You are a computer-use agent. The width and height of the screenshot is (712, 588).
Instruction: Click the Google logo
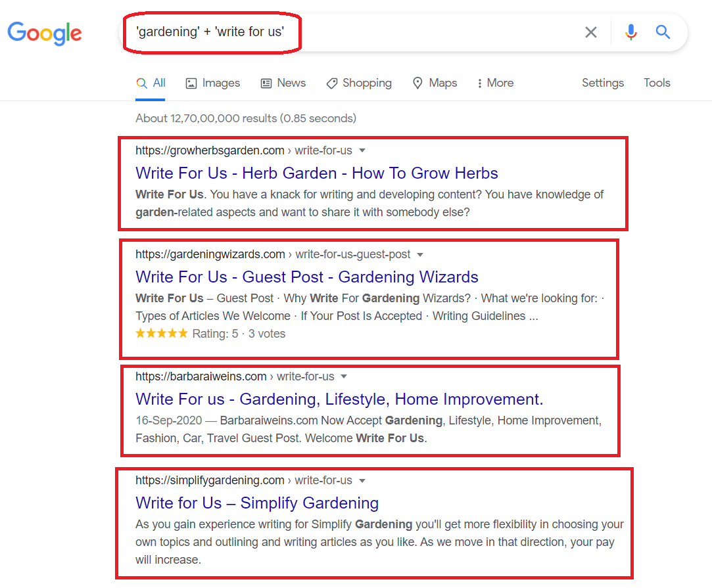click(45, 33)
